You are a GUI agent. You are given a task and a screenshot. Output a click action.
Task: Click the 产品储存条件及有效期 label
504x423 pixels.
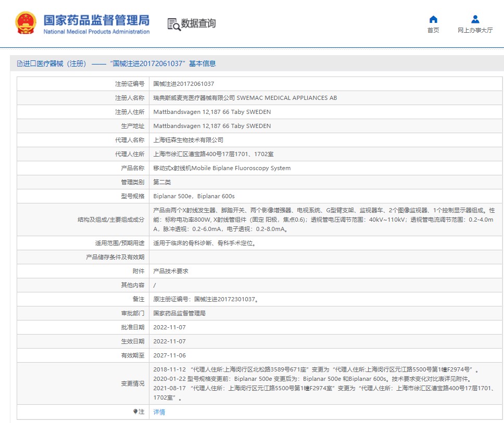[x=115, y=257]
